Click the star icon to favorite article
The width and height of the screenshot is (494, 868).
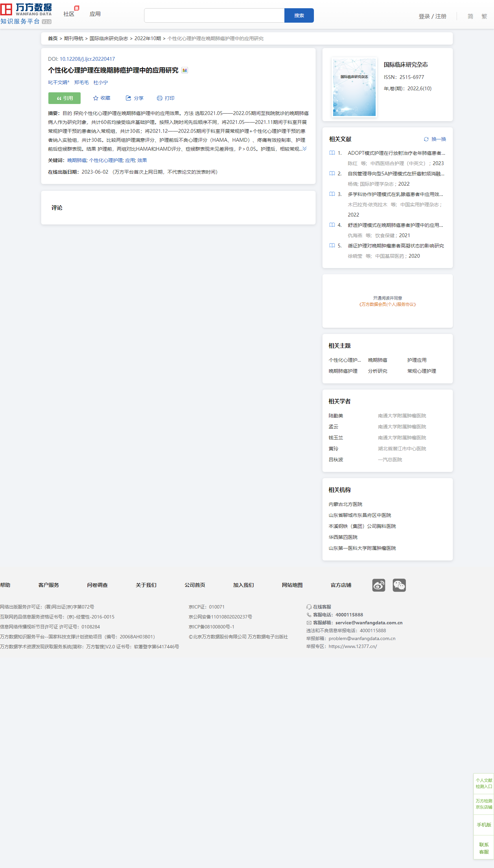(96, 98)
